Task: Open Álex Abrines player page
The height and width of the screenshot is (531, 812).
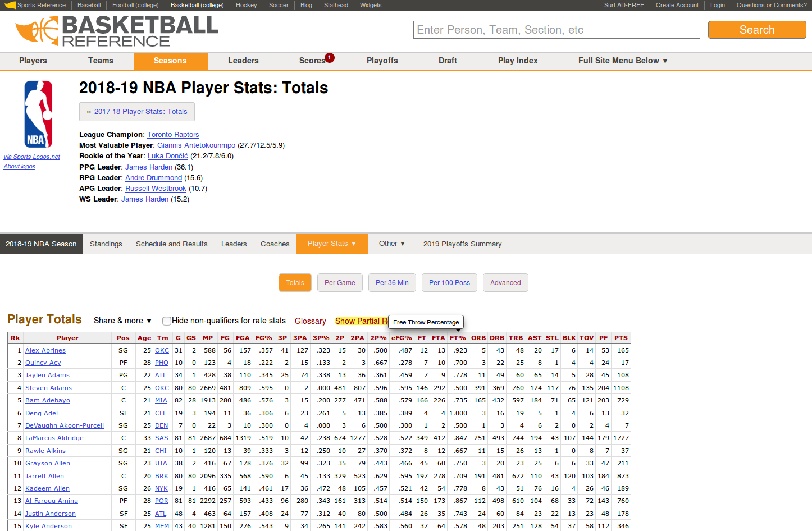Action: click(45, 350)
